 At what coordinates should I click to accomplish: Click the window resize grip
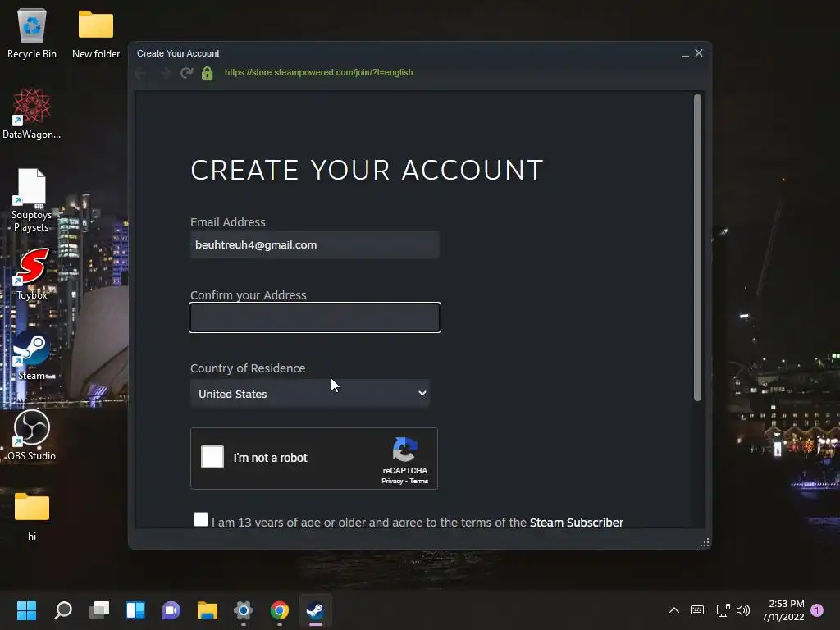705,543
